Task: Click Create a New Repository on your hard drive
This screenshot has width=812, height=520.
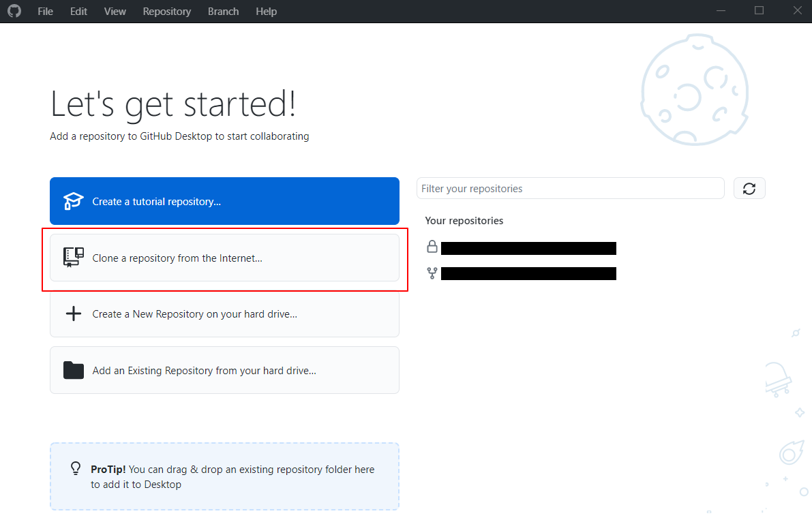Action: [224, 313]
